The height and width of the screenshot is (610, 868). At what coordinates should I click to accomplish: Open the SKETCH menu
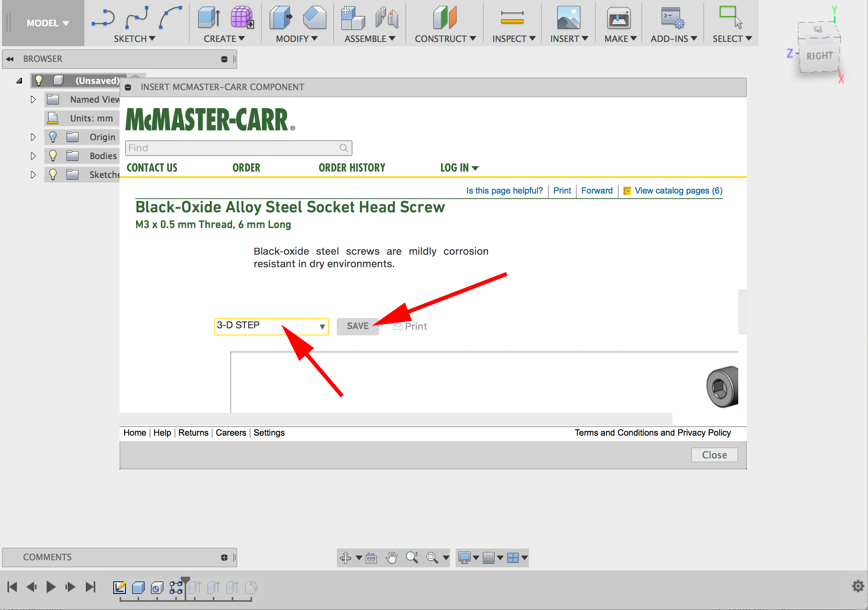click(x=134, y=38)
